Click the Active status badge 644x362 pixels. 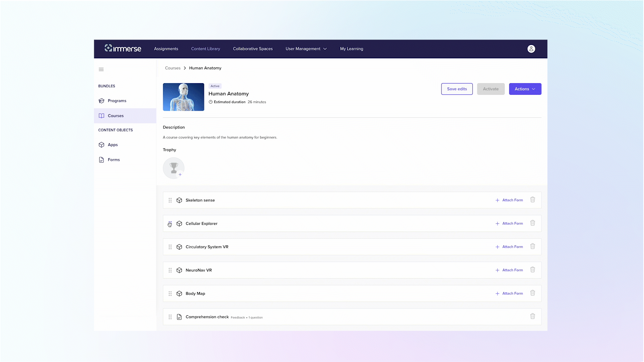[215, 86]
